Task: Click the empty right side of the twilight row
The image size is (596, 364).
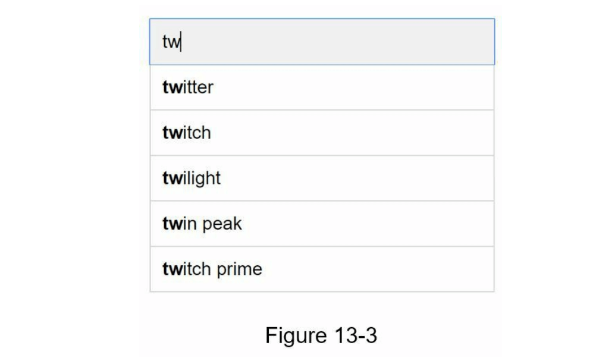Action: [x=387, y=178]
